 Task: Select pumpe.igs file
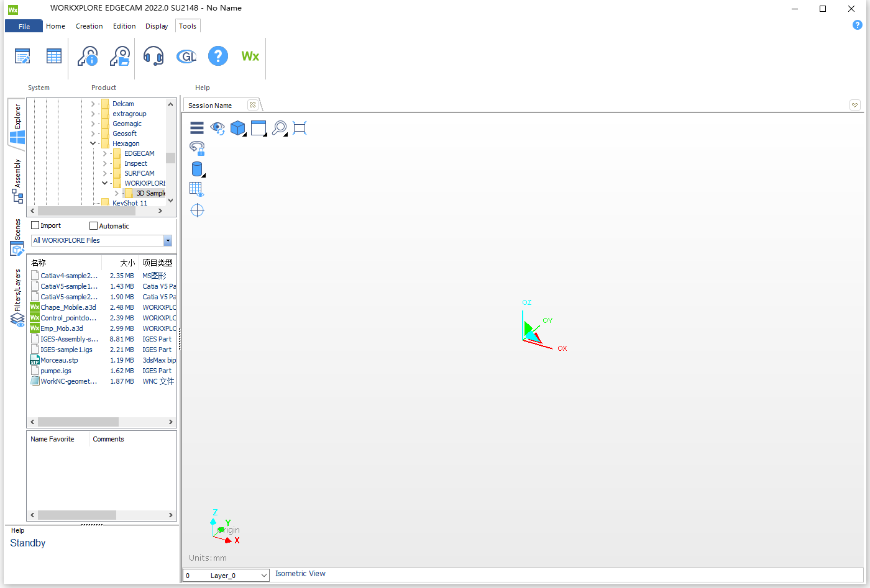(56, 371)
